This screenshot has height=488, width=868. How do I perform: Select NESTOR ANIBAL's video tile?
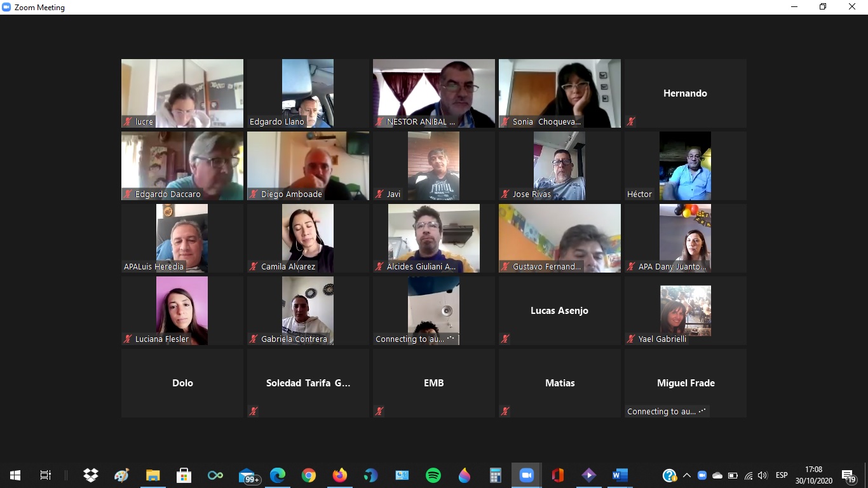434,93
